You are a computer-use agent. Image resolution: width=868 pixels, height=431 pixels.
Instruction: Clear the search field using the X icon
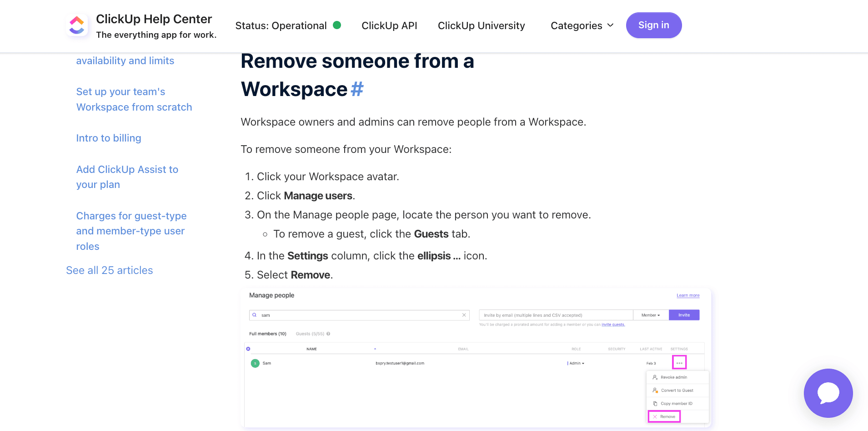[x=464, y=315]
